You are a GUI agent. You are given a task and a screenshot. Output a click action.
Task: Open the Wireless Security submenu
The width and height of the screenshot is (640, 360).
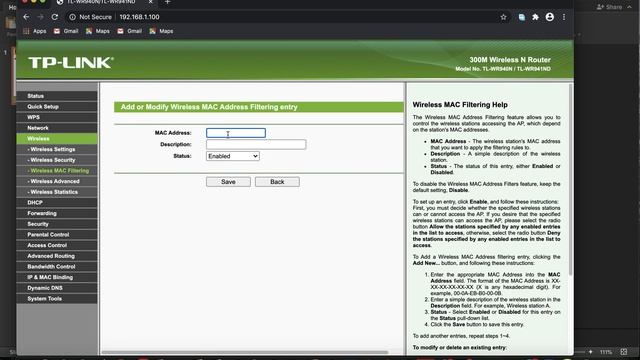(57, 160)
